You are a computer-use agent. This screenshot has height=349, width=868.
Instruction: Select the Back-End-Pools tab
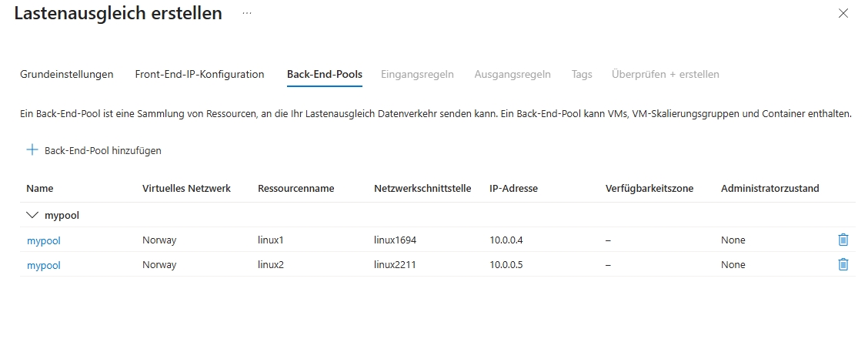tap(325, 75)
